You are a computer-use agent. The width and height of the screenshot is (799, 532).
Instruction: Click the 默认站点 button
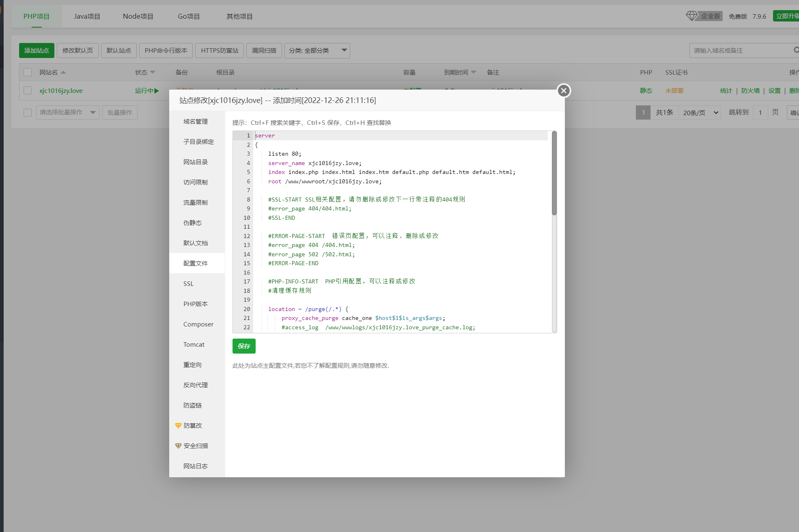coord(119,50)
